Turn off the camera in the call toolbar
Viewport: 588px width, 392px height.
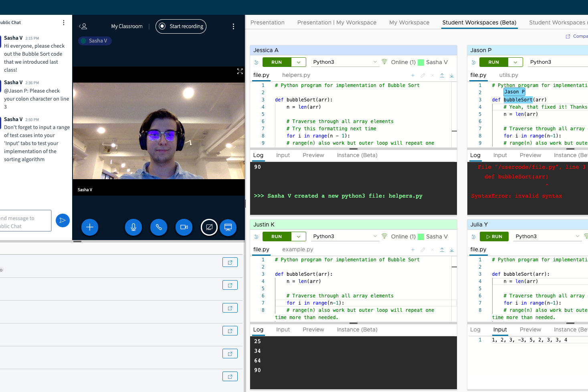coord(184,227)
